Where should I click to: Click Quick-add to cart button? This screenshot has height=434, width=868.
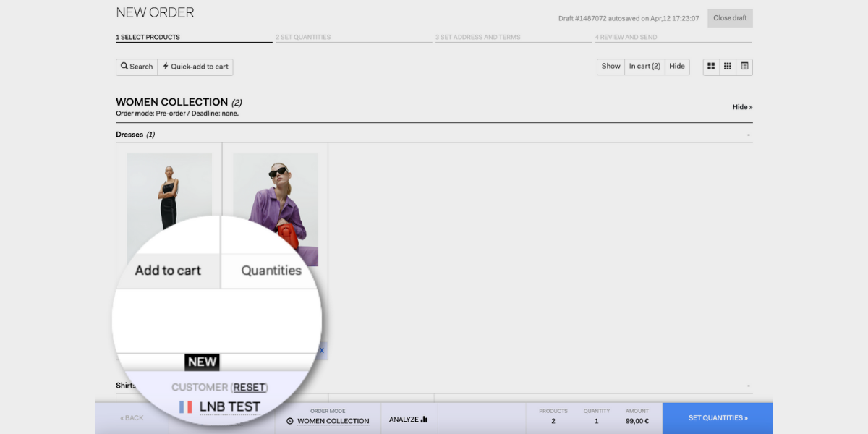coord(195,67)
